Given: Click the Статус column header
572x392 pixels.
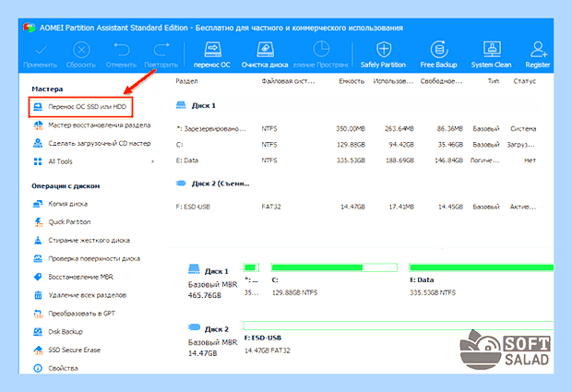Looking at the screenshot, I should pyautogui.click(x=525, y=81).
